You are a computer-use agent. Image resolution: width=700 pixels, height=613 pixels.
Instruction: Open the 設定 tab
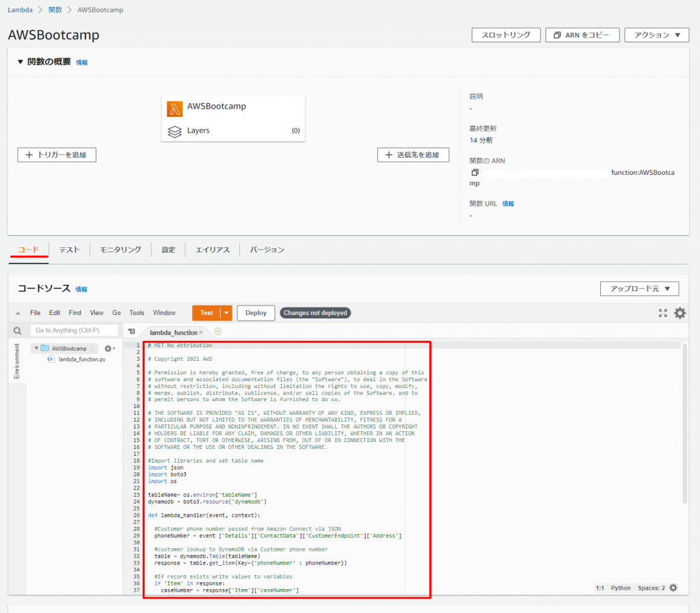pos(168,250)
